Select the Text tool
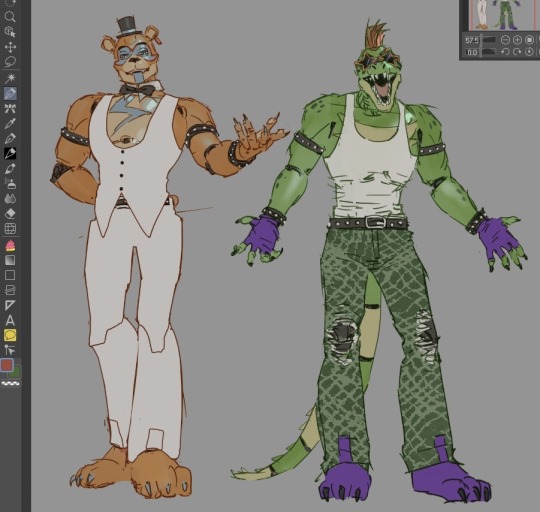 click(x=10, y=321)
